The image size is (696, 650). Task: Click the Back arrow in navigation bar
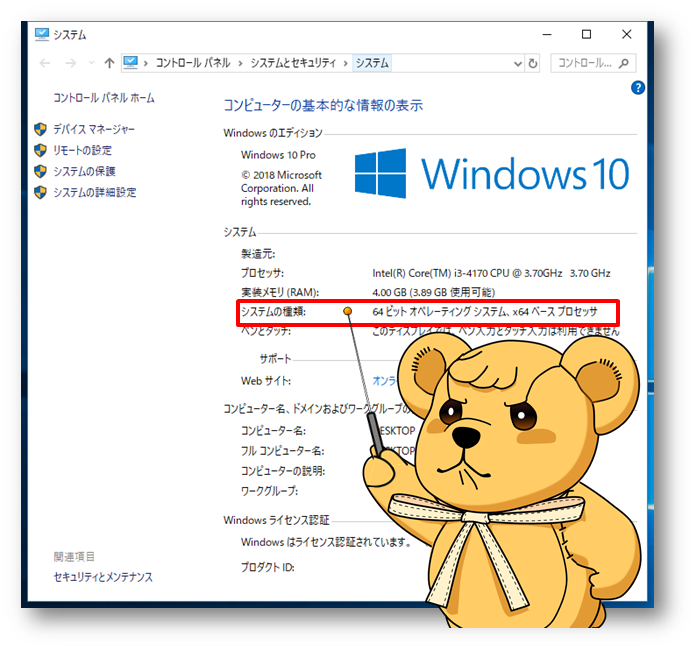point(45,63)
